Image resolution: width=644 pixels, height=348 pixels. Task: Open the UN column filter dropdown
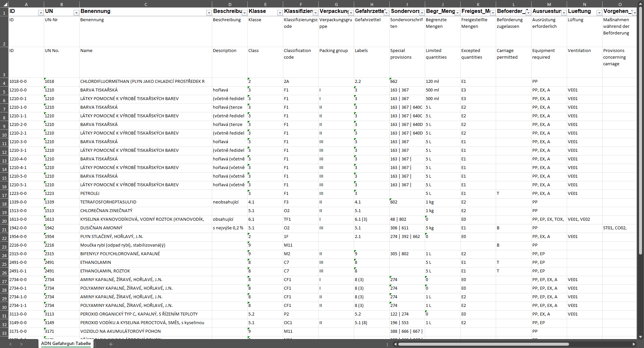point(76,13)
